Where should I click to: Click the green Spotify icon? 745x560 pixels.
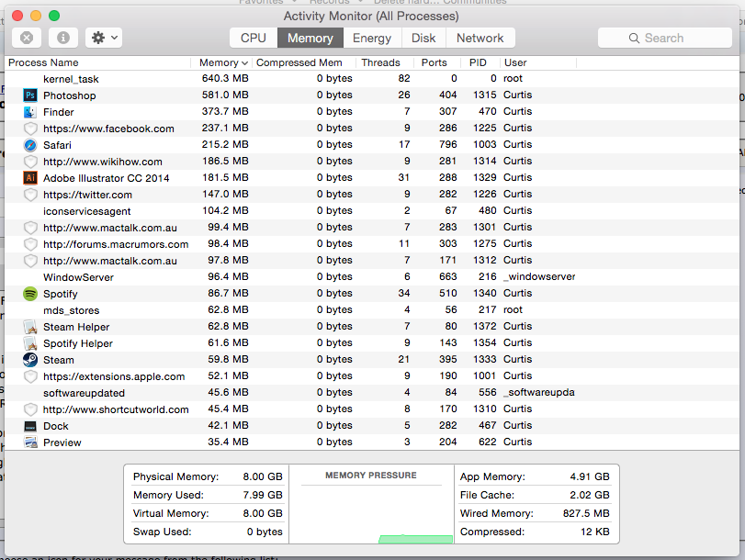coord(30,294)
